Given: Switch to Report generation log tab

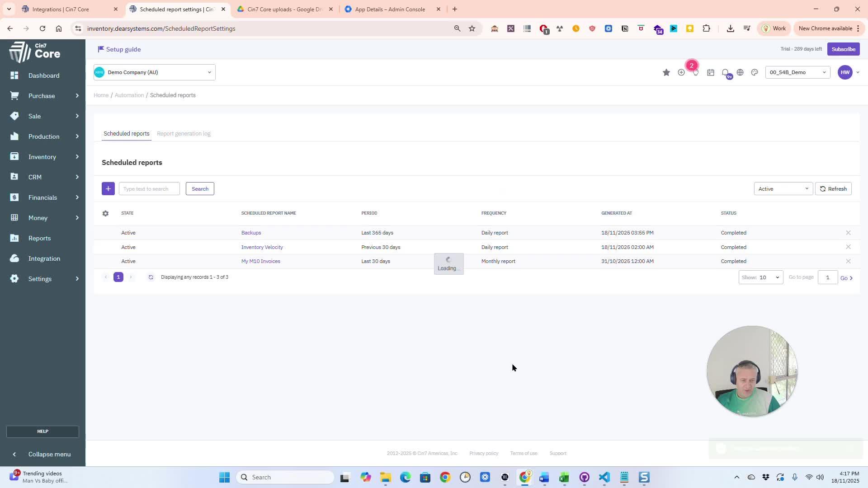Looking at the screenshot, I should click(x=184, y=134).
